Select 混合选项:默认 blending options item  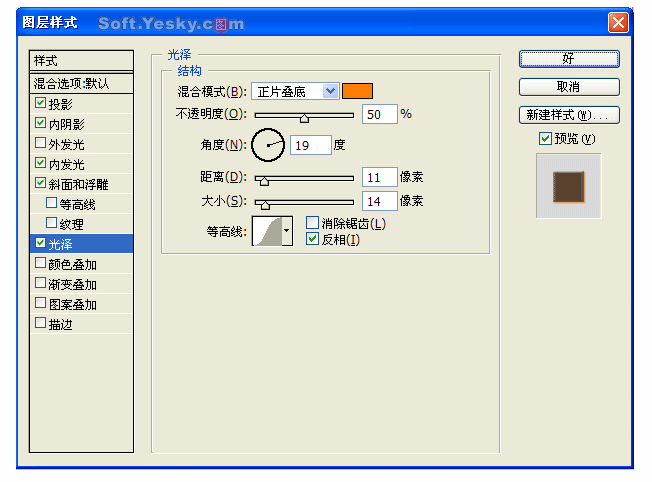(82, 84)
